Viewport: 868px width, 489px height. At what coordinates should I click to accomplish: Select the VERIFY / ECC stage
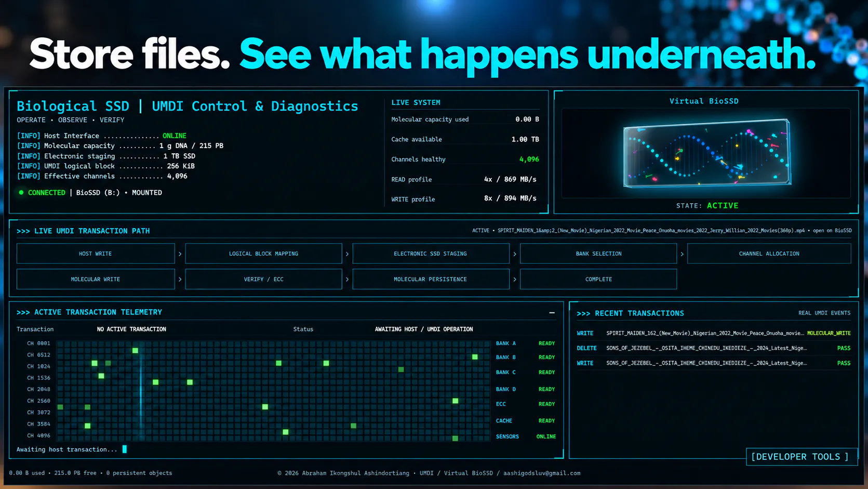[x=263, y=279]
